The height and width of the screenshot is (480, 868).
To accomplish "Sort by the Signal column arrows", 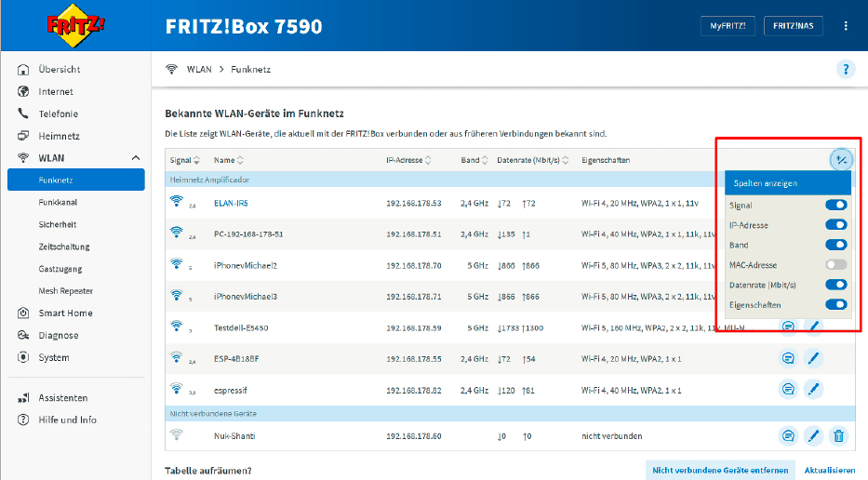I will (x=196, y=160).
